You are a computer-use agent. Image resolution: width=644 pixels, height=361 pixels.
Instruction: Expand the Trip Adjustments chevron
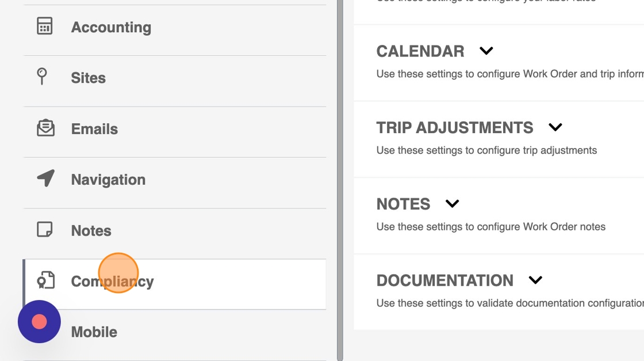555,127
